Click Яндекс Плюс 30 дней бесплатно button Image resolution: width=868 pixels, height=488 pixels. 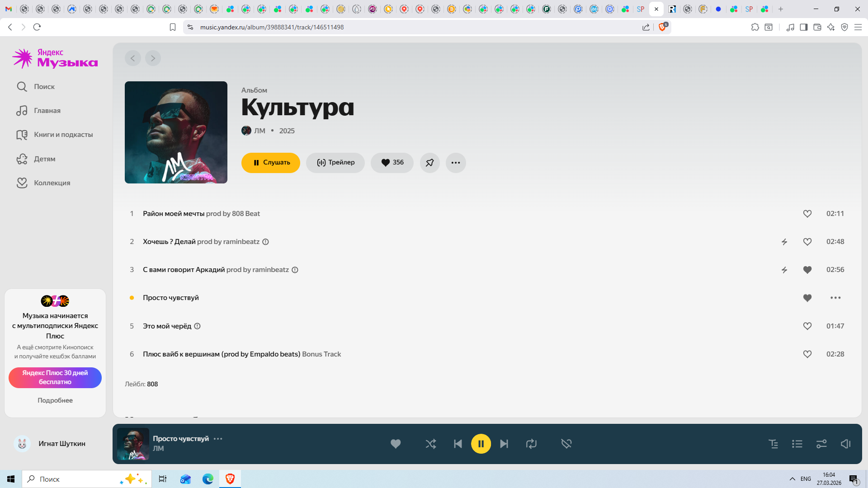55,377
